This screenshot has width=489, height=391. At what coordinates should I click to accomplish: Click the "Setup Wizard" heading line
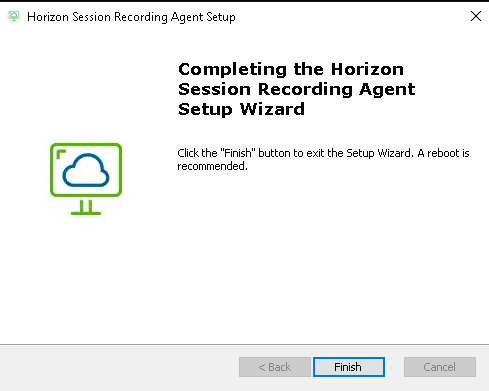pyautogui.click(x=241, y=109)
